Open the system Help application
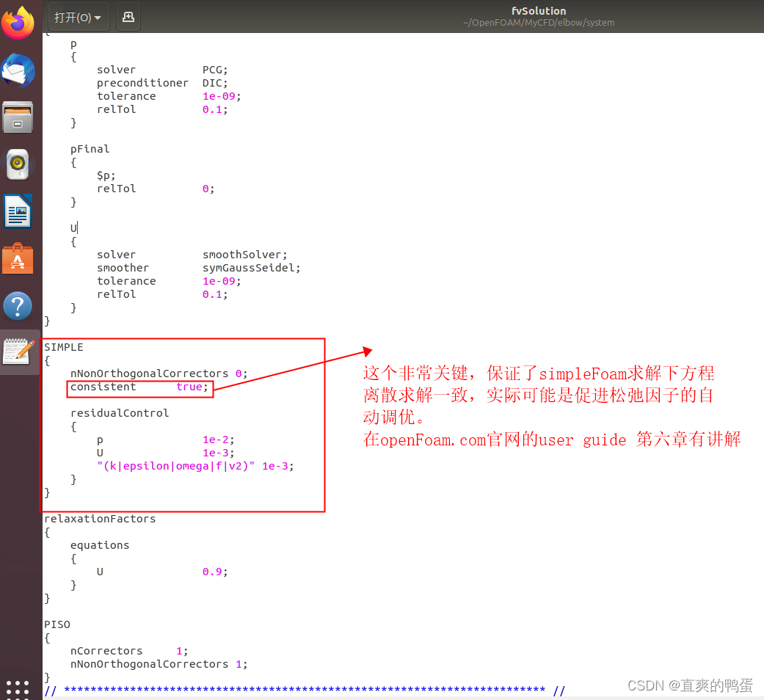Viewport: 764px width, 700px height. point(18,306)
